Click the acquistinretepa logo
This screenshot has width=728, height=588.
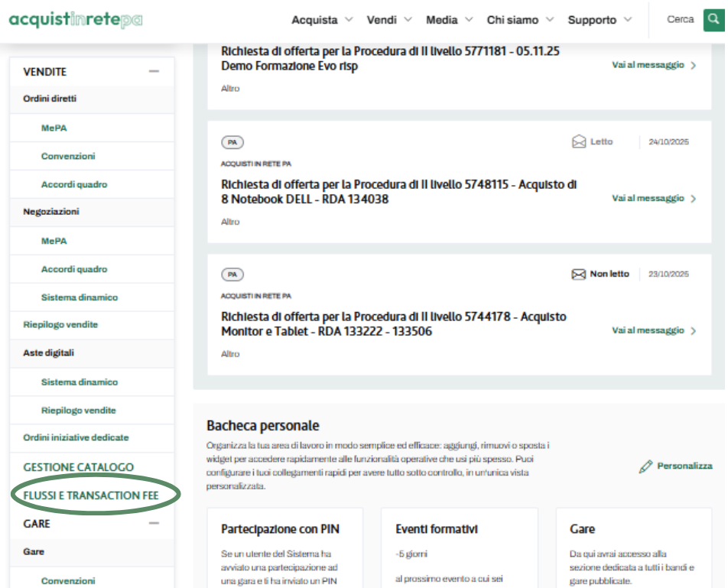(x=76, y=20)
